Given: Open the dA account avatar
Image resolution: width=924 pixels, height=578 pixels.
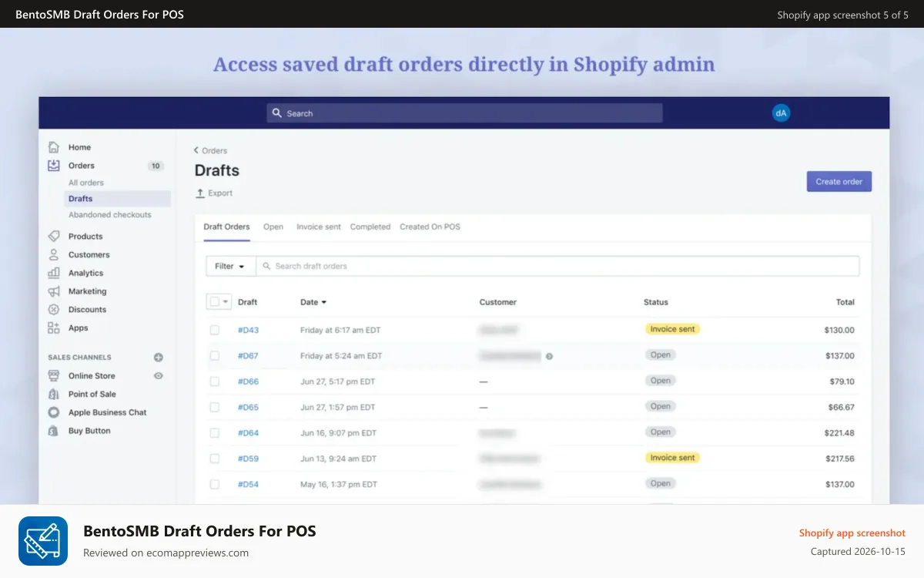Looking at the screenshot, I should click(x=781, y=113).
